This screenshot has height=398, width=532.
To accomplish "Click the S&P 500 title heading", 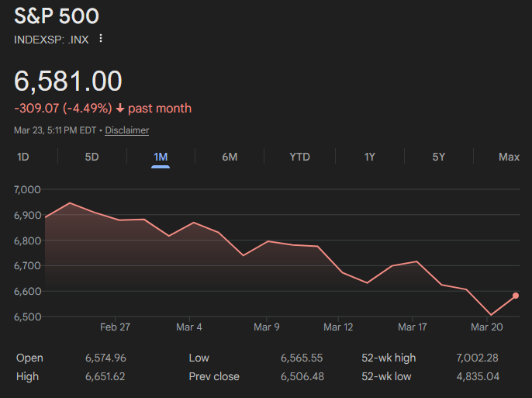I will (x=57, y=16).
